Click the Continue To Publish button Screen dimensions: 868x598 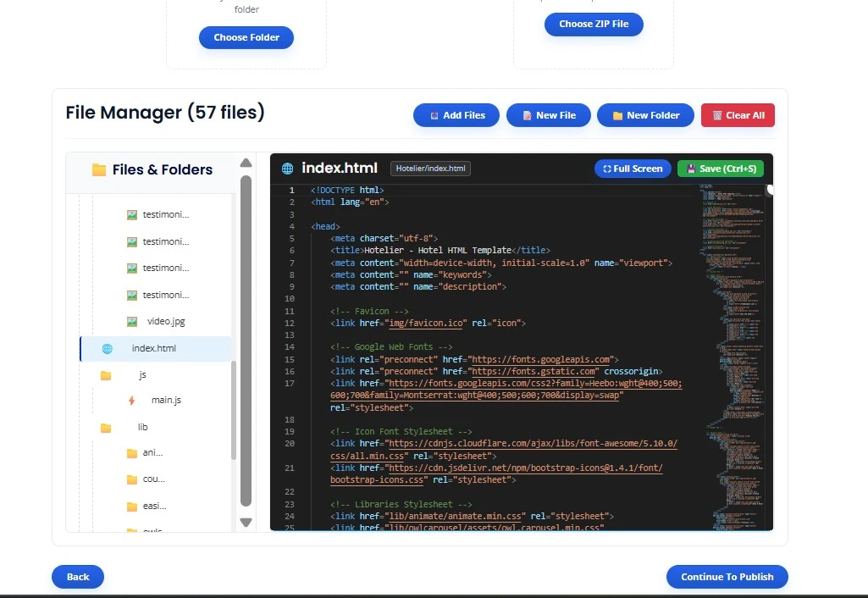(x=727, y=576)
